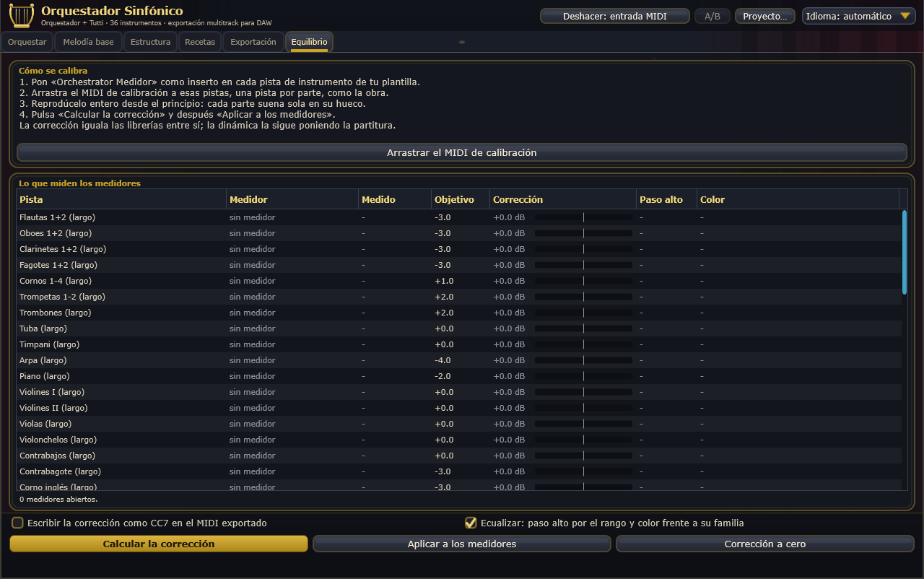
Task: Toggle the A/B comparison button
Action: click(x=712, y=16)
